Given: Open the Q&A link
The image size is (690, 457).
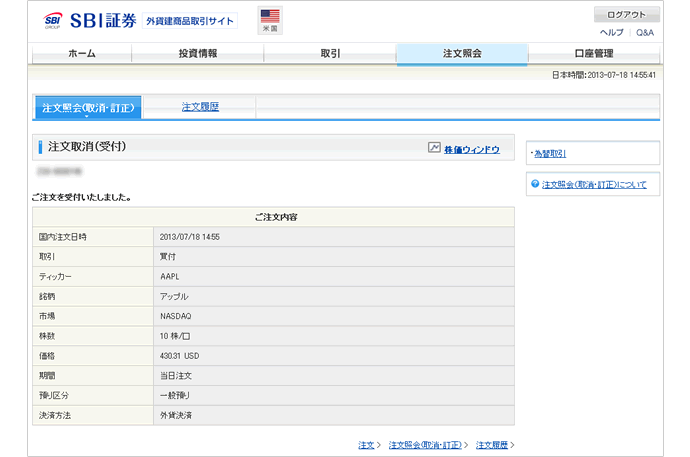Looking at the screenshot, I should coord(645,33).
